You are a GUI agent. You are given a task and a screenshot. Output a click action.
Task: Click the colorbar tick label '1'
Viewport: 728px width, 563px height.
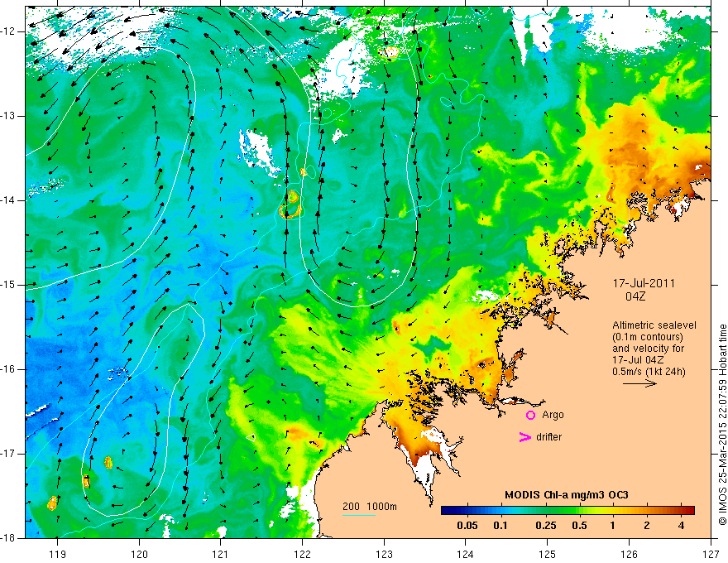613,526
